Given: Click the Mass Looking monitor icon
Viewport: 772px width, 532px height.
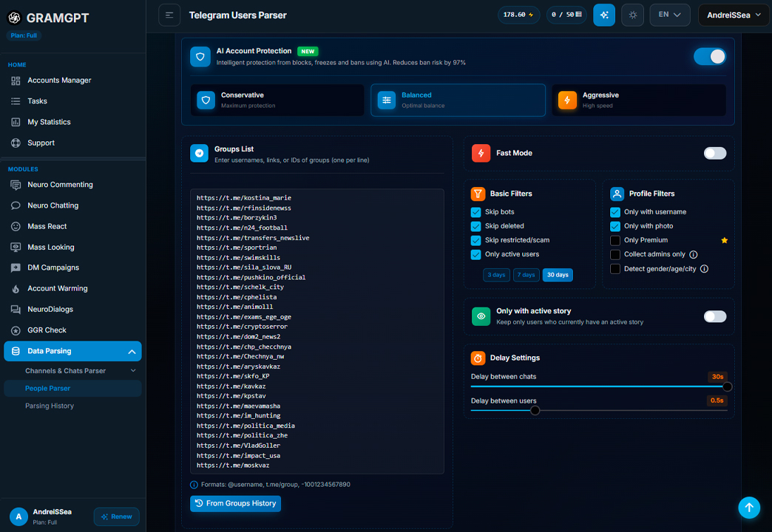Looking at the screenshot, I should (x=16, y=247).
